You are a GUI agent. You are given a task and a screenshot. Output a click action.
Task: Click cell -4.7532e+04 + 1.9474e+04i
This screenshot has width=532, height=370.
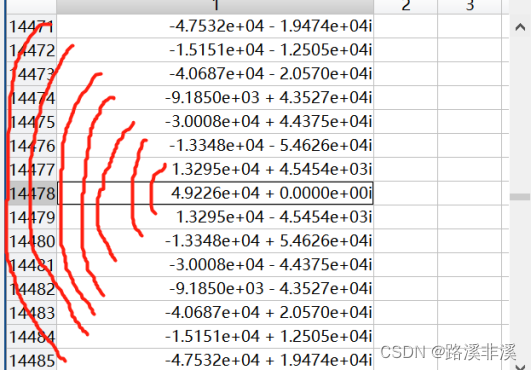[215, 359]
